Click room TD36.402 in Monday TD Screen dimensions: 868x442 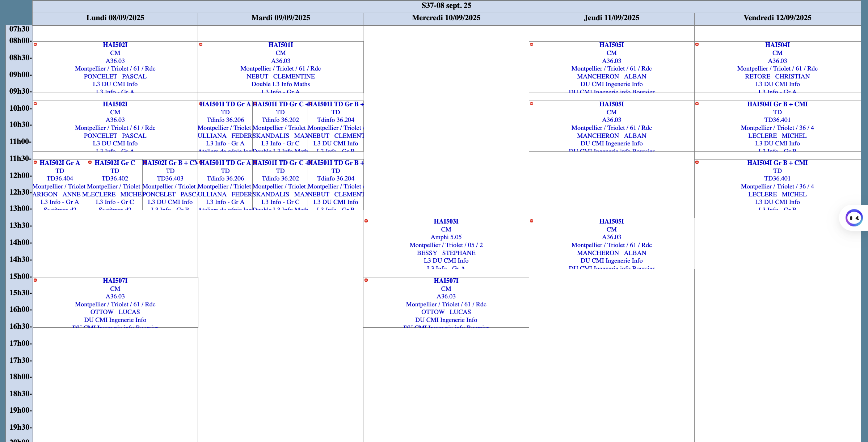(115, 179)
